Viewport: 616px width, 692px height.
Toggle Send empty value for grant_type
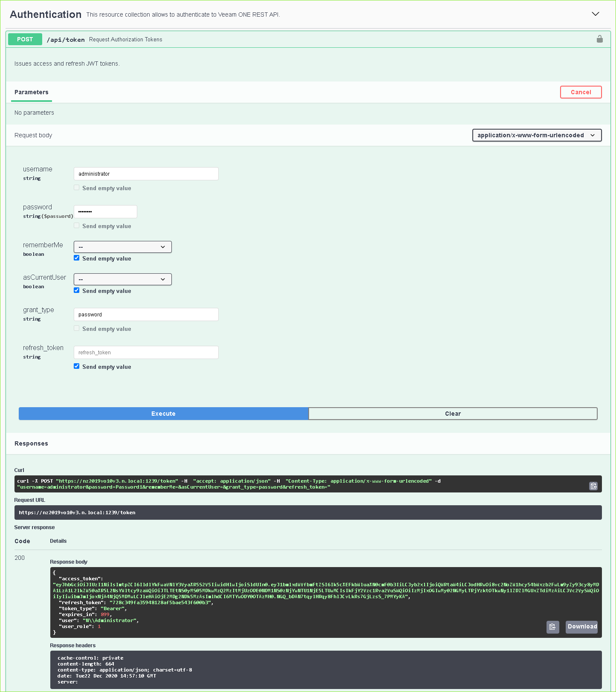pyautogui.click(x=77, y=328)
